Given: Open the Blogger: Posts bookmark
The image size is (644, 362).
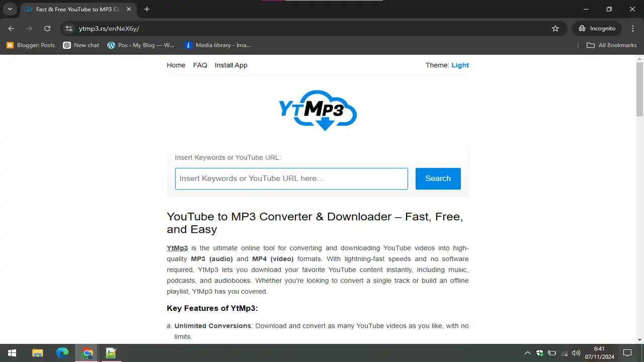Looking at the screenshot, I should (x=31, y=45).
